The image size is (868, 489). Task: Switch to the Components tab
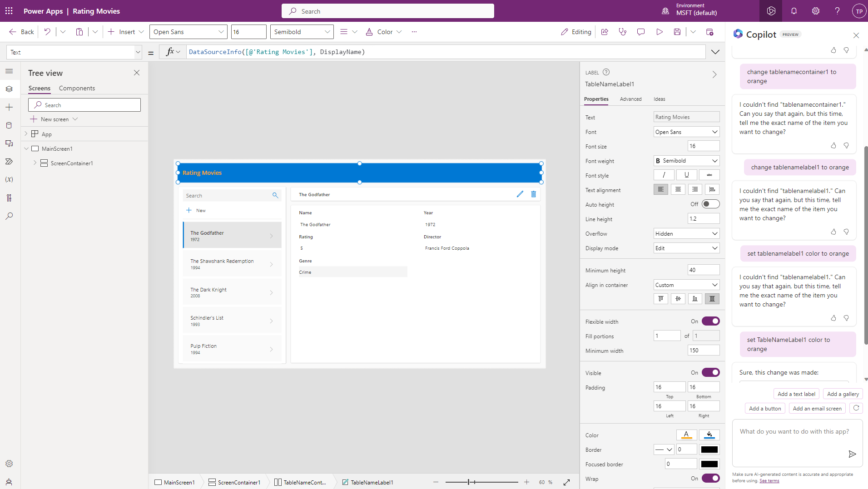pyautogui.click(x=77, y=88)
